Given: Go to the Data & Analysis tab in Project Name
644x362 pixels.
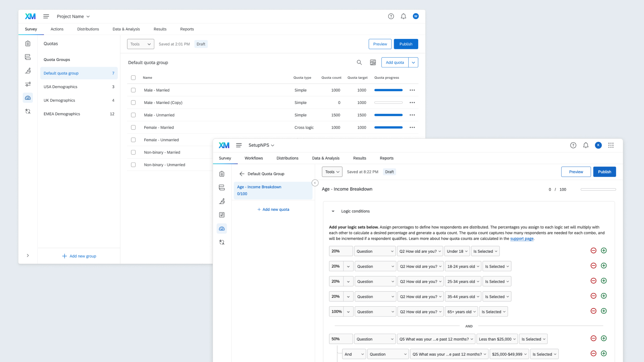Looking at the screenshot, I should 126,29.
